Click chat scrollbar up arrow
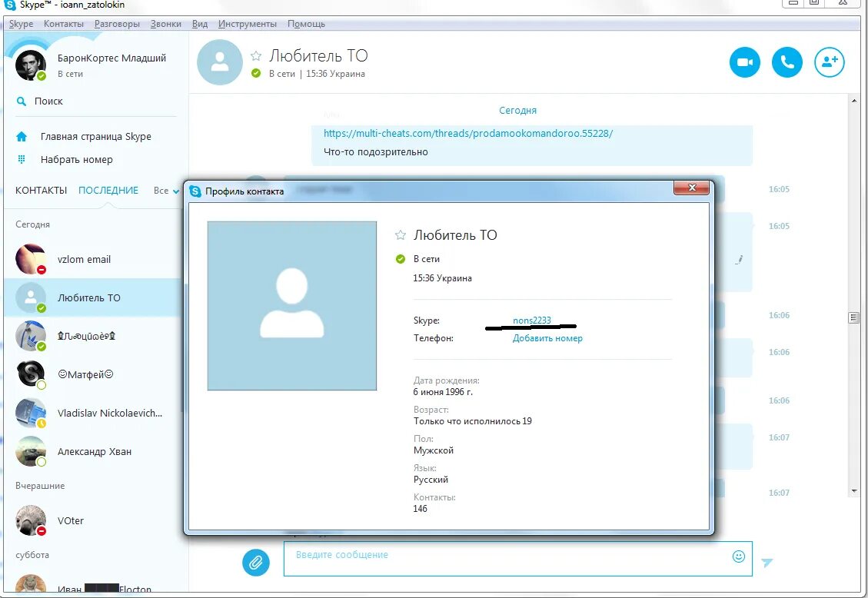Screen dimensions: 868x598 pos(854,101)
